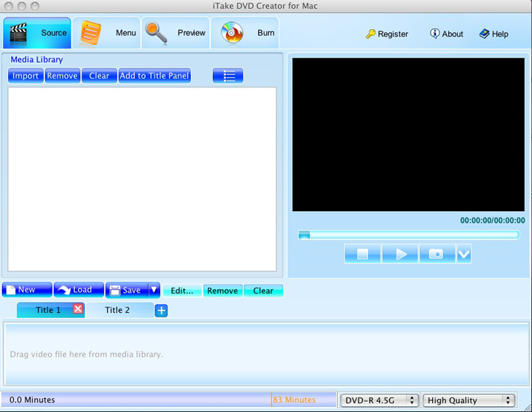532x412 pixels.
Task: Clear the Media Library
Action: click(99, 76)
